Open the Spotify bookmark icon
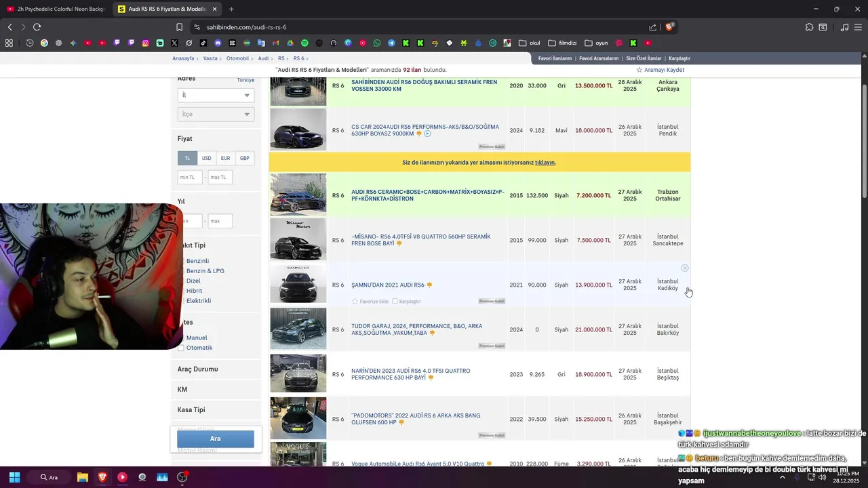Viewport: 868px width, 488px height. 304,43
